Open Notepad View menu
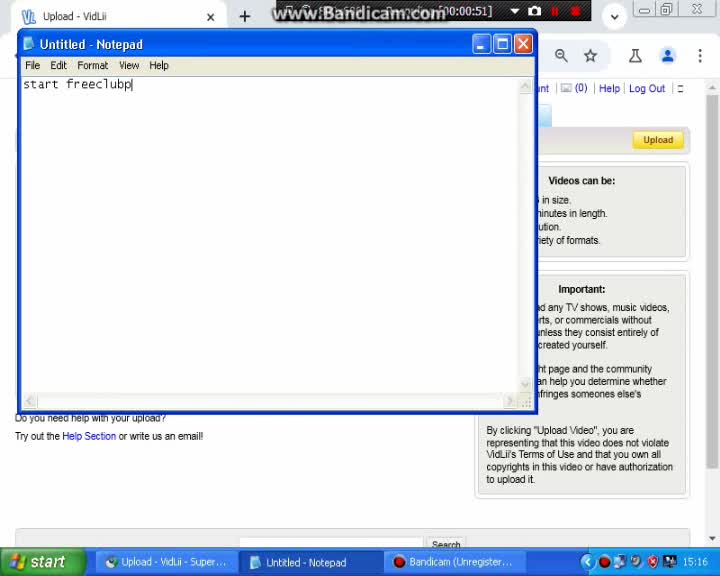 129,66
